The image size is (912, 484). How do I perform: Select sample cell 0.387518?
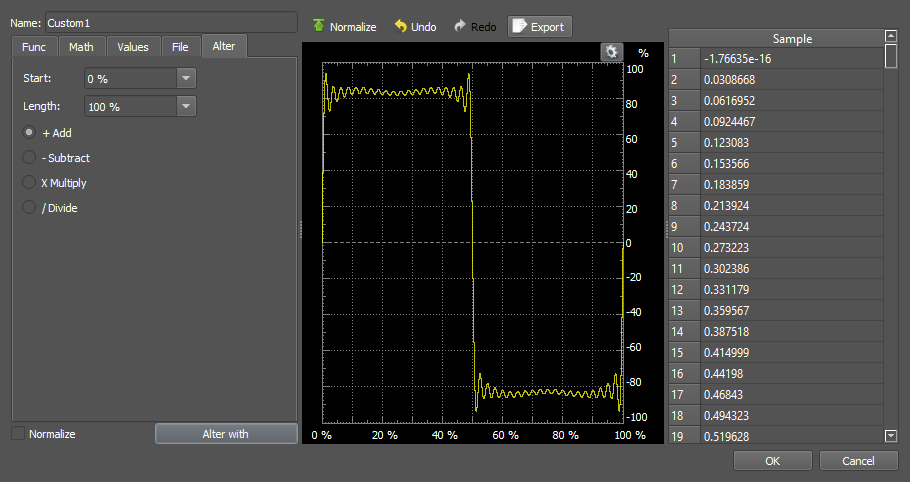coord(792,332)
